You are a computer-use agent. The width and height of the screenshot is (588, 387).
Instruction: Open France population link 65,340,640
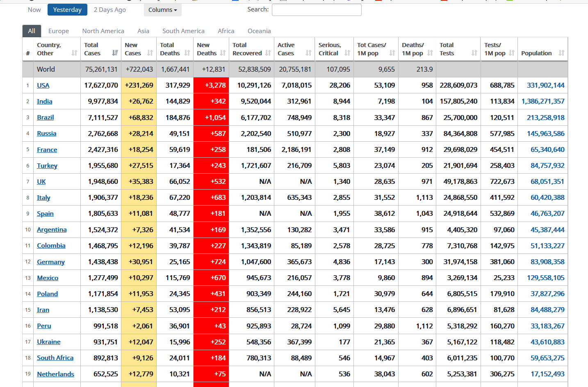coord(547,150)
